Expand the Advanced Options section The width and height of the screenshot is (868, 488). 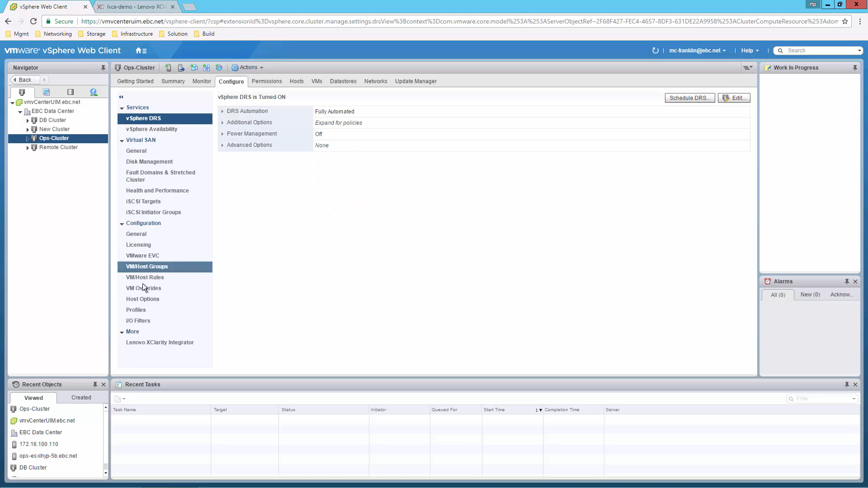point(222,145)
